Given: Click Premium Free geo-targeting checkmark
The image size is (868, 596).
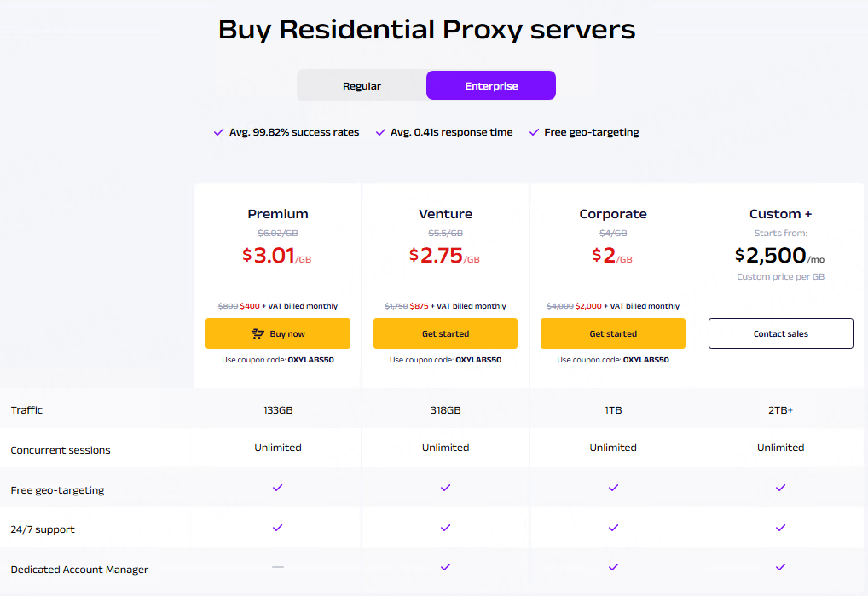Looking at the screenshot, I should click(277, 488).
